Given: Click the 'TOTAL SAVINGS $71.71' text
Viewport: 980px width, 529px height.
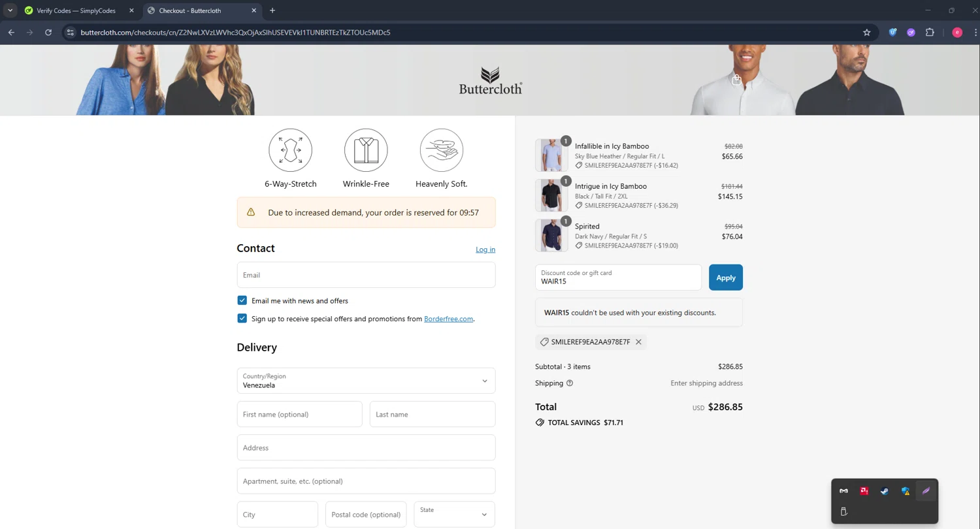Looking at the screenshot, I should 585,423.
